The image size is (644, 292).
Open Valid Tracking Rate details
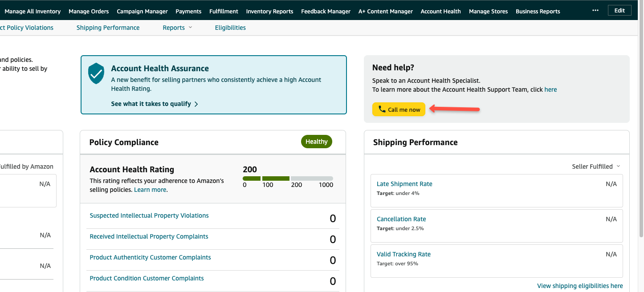(x=404, y=254)
